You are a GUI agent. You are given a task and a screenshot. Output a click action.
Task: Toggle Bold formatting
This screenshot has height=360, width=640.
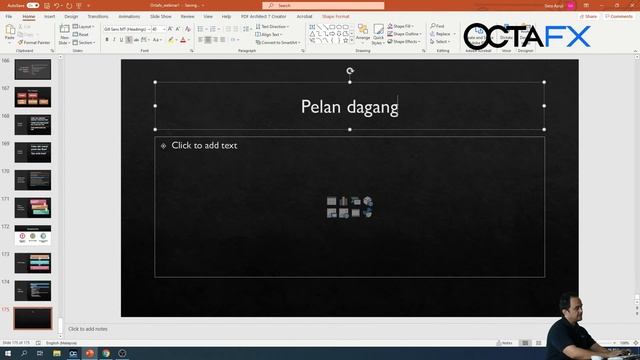[107, 40]
